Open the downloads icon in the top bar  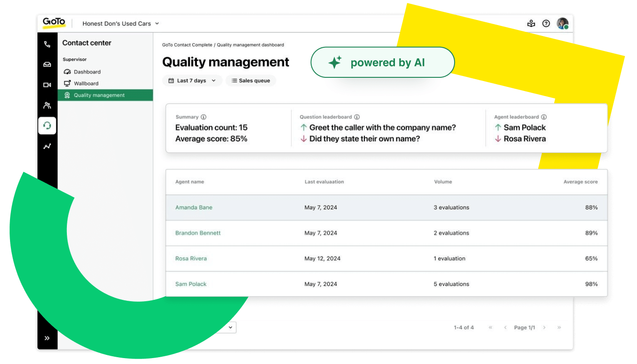531,23
